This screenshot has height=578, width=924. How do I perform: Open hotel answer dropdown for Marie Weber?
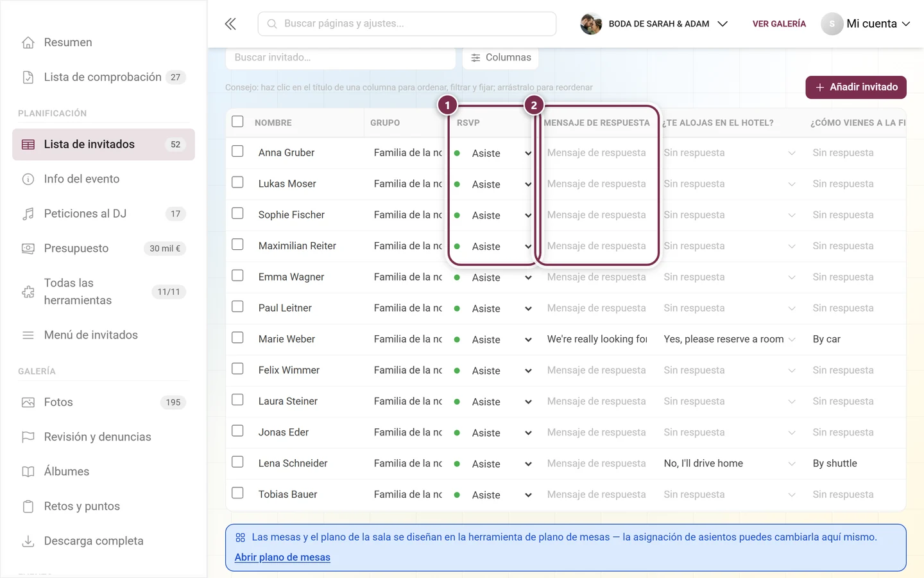tap(730, 339)
